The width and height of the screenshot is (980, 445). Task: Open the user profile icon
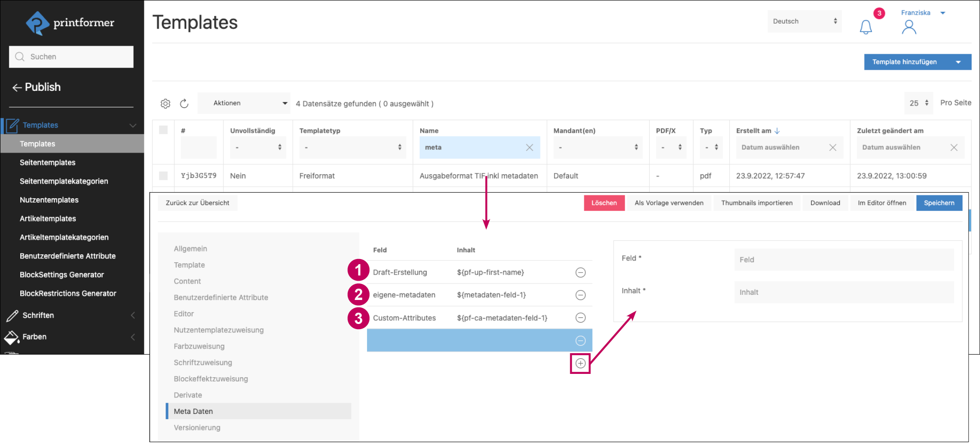point(908,27)
